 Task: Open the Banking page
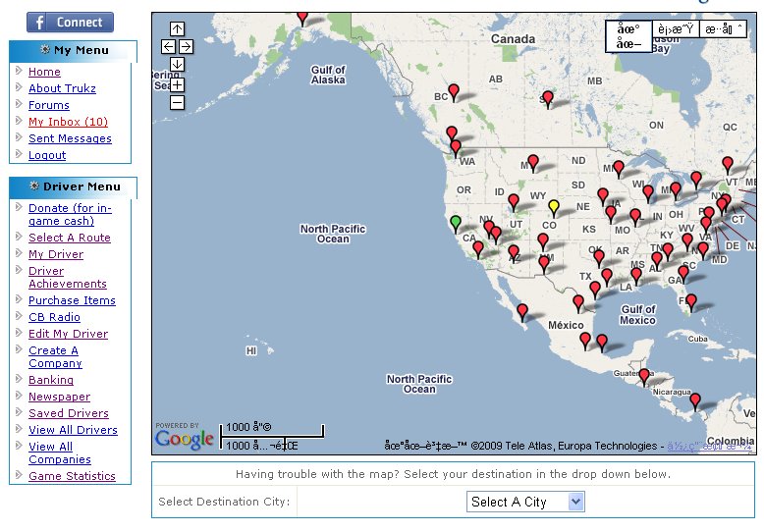pyautogui.click(x=51, y=380)
